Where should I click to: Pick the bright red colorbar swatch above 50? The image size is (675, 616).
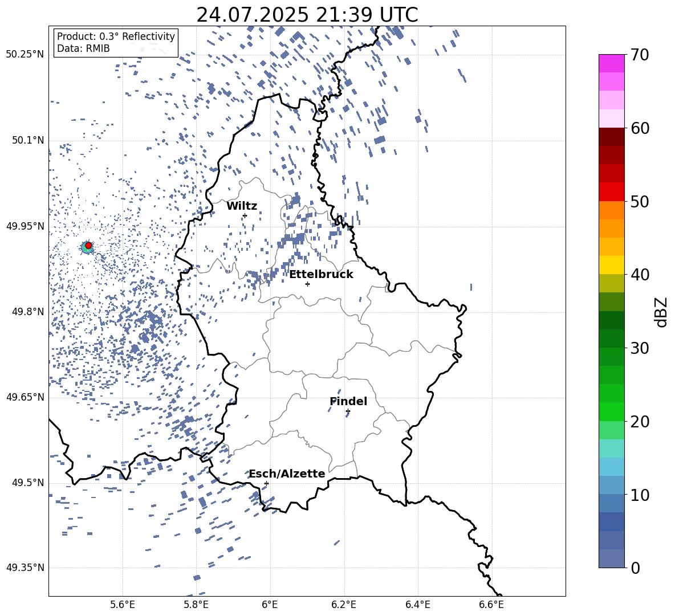click(x=612, y=192)
